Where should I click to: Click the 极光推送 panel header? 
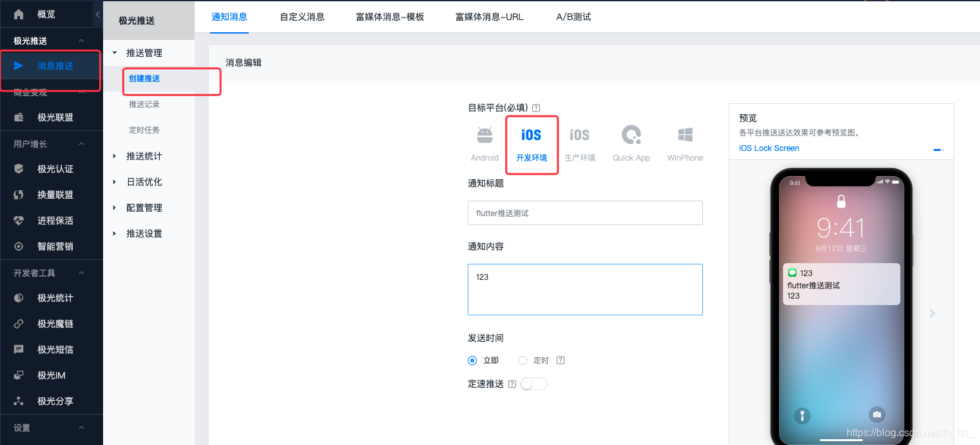[149, 21]
